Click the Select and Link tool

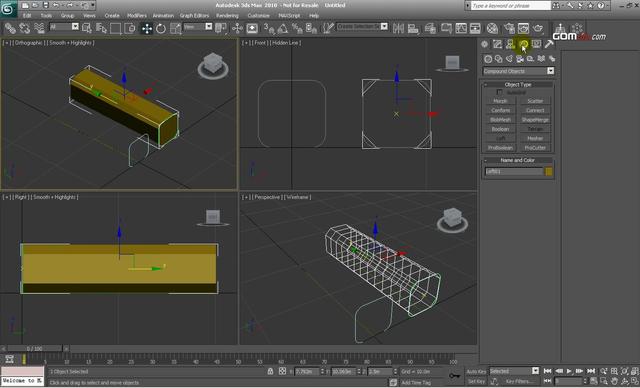(10, 28)
